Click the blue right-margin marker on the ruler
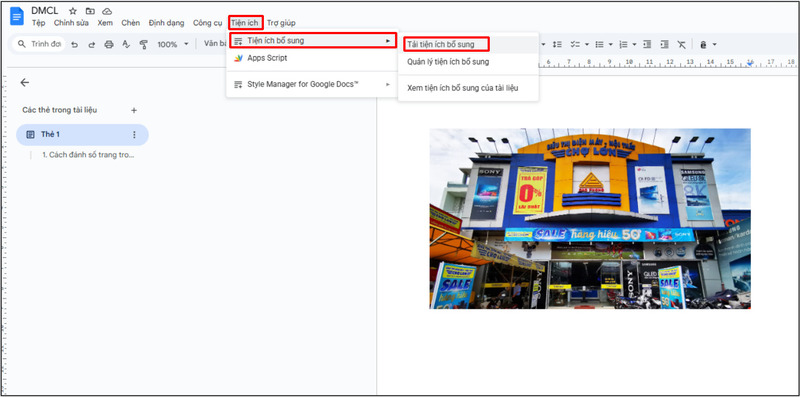800x397 pixels. pos(750,63)
